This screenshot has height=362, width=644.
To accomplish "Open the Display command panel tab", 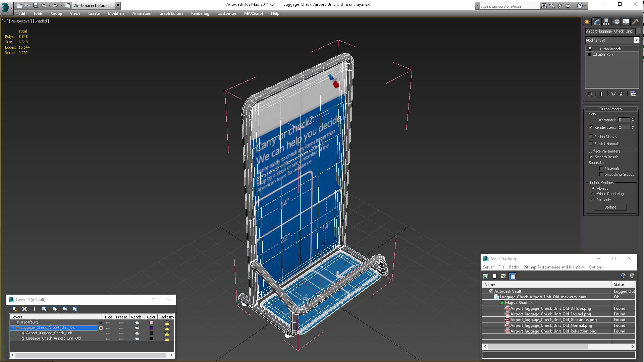I will (x=626, y=22).
